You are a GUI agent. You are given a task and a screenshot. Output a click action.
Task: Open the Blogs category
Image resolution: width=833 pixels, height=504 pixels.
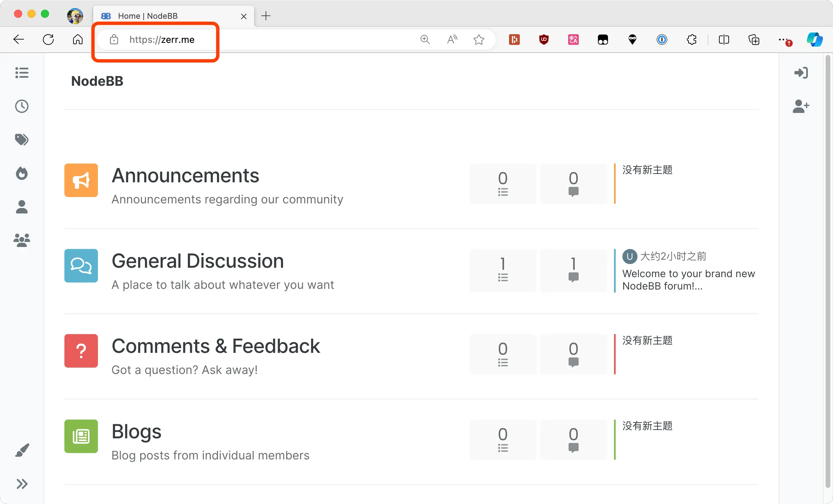point(136,432)
